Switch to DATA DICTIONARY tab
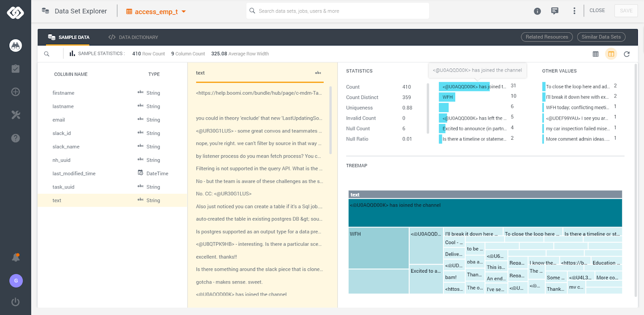 coord(133,37)
